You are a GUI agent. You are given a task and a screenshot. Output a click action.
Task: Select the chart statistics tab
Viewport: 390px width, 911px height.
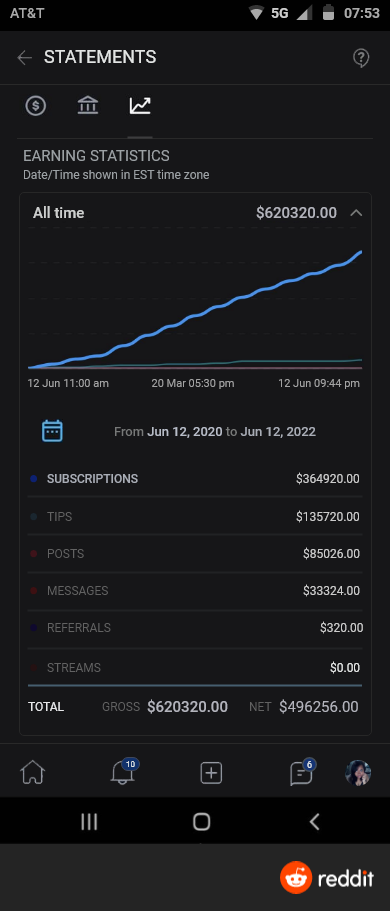point(140,106)
